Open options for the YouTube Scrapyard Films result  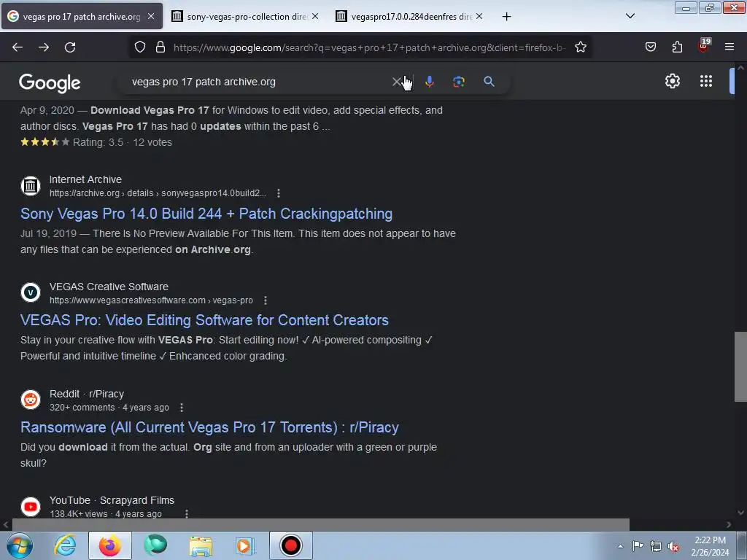[x=187, y=514]
